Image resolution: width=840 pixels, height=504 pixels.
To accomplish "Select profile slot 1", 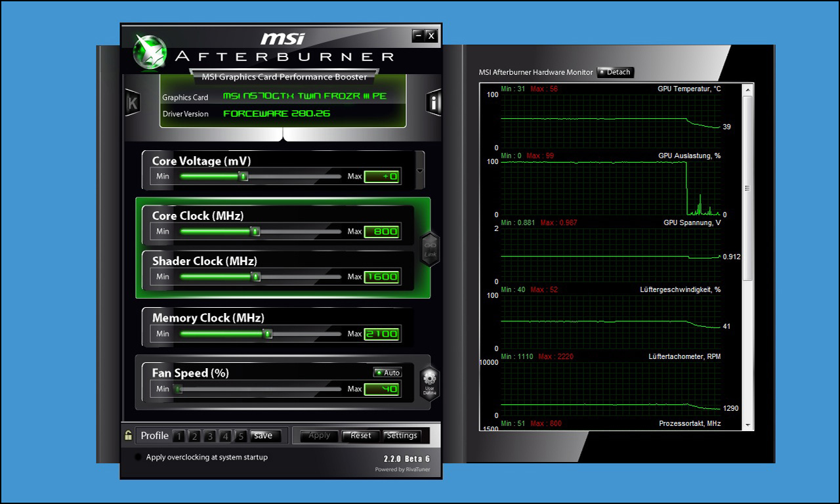I will (178, 436).
